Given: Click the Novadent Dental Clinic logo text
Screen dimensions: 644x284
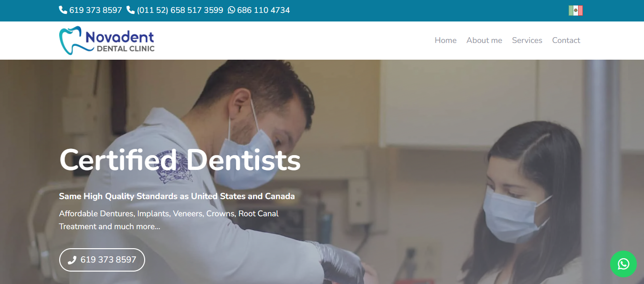Looking at the screenshot, I should pos(120,41).
